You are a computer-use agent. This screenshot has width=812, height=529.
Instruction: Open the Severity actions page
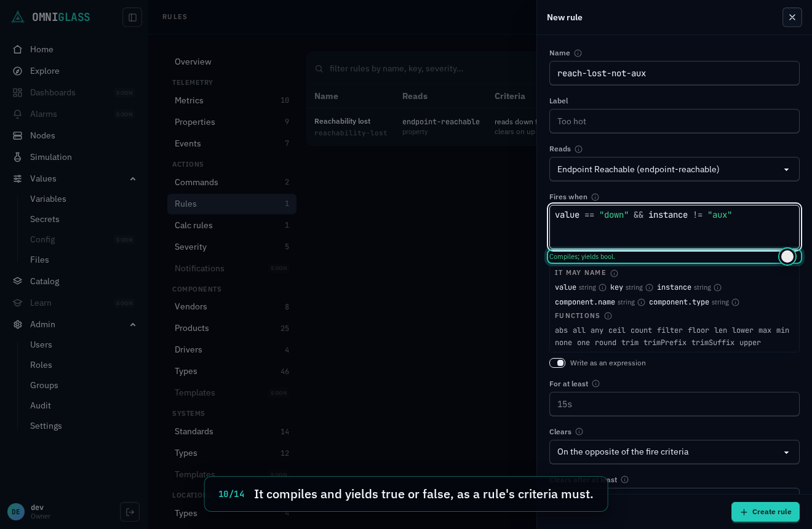tap(232, 247)
